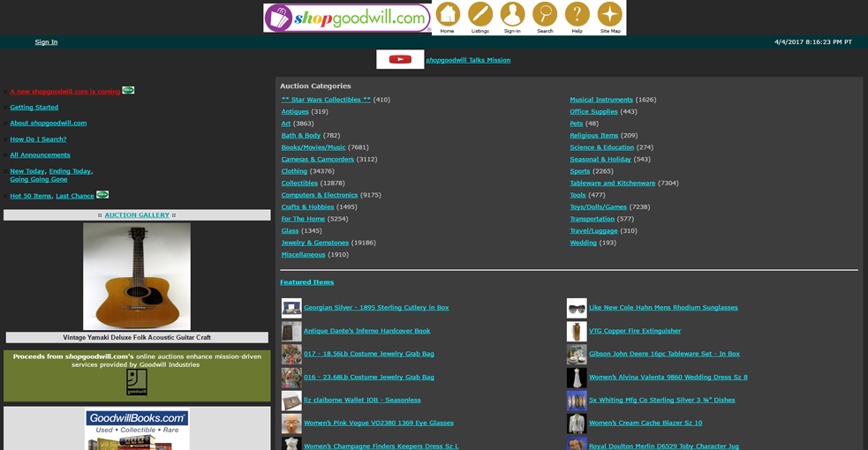Open Musical Instruments category
Screen dimensions: 868x450
pyautogui.click(x=601, y=100)
